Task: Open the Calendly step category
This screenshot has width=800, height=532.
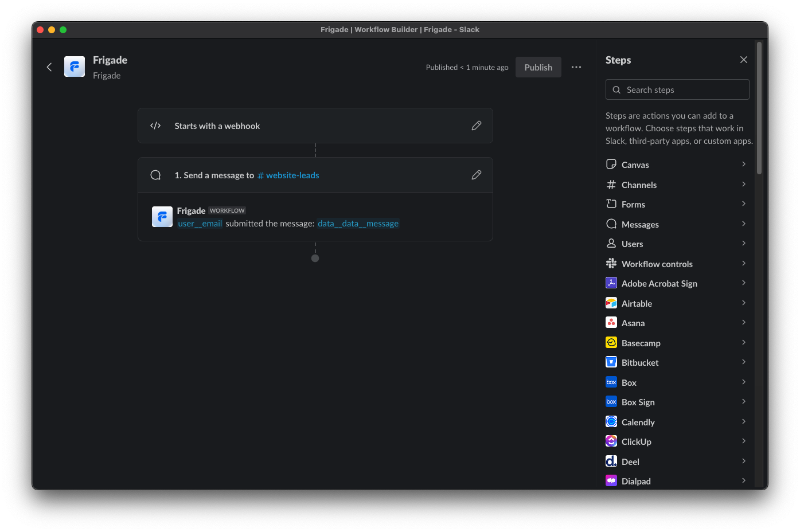Action: pyautogui.click(x=677, y=422)
